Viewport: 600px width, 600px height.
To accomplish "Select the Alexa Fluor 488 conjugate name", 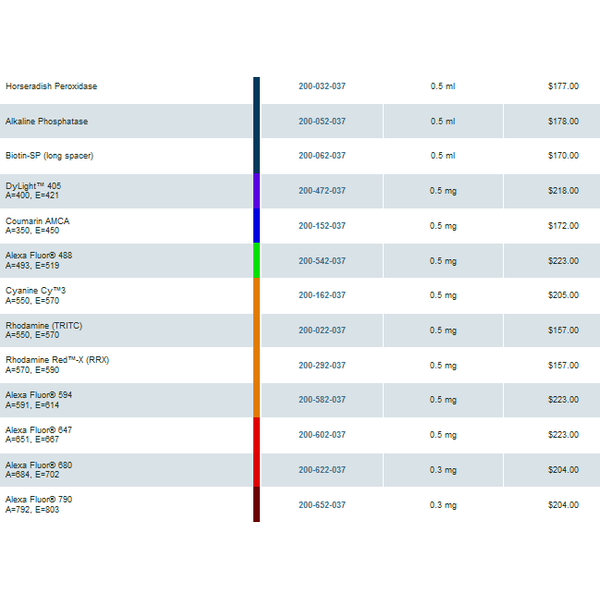I will pos(39,256).
